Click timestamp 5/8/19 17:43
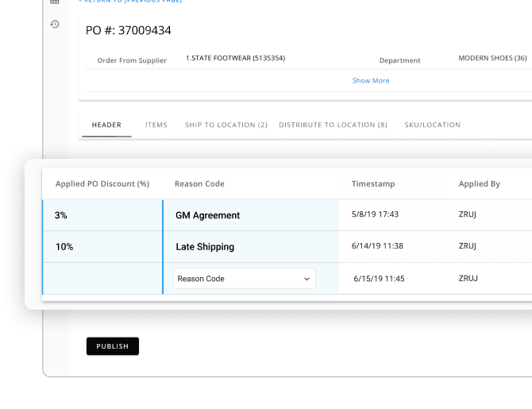Image resolution: width=532 pixels, height=409 pixels. pyautogui.click(x=375, y=214)
